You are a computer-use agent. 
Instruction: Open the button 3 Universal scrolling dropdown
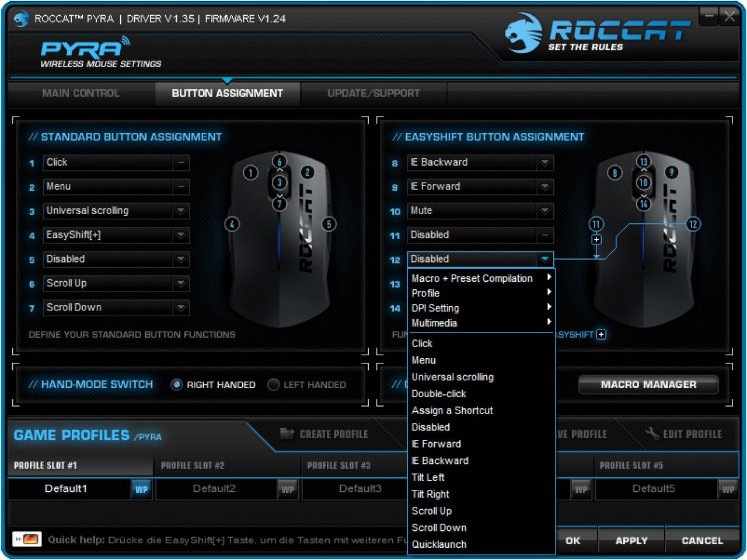click(181, 211)
